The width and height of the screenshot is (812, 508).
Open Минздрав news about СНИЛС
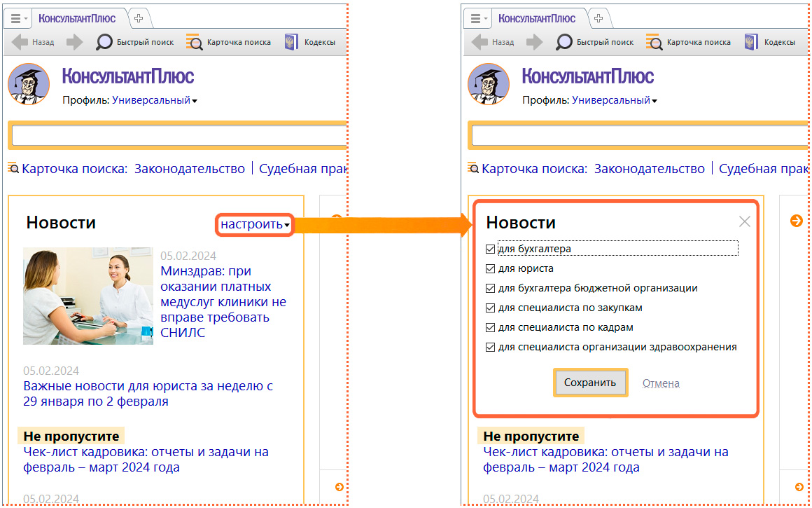pos(223,302)
